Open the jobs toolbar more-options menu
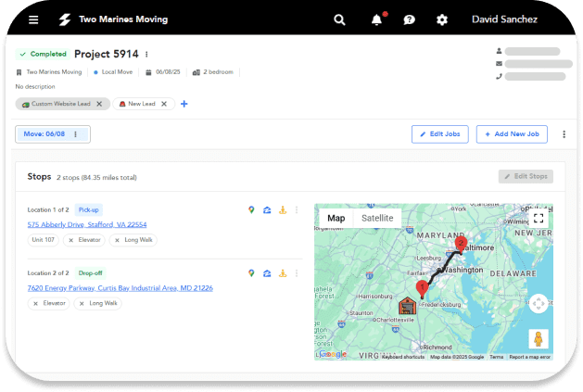Screen dimensions: 583x392 click(564, 134)
